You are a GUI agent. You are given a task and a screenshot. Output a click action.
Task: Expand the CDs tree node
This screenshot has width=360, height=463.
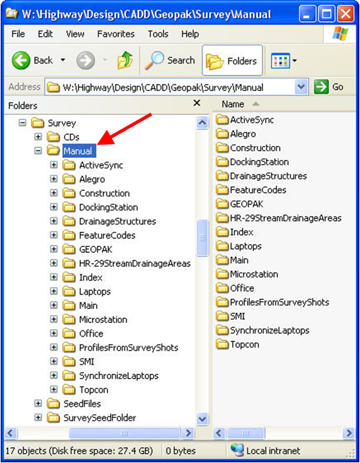[x=38, y=137]
